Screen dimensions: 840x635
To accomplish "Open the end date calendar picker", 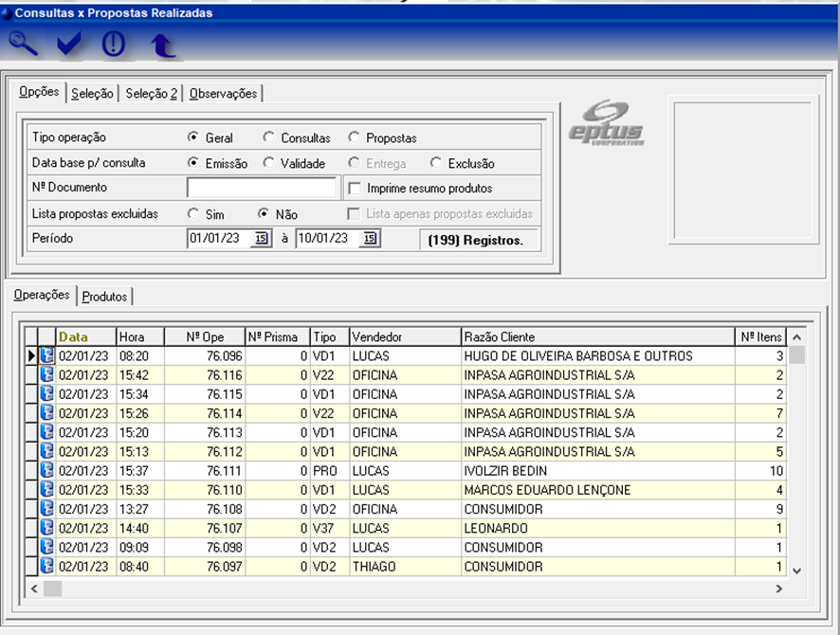I will click(370, 239).
